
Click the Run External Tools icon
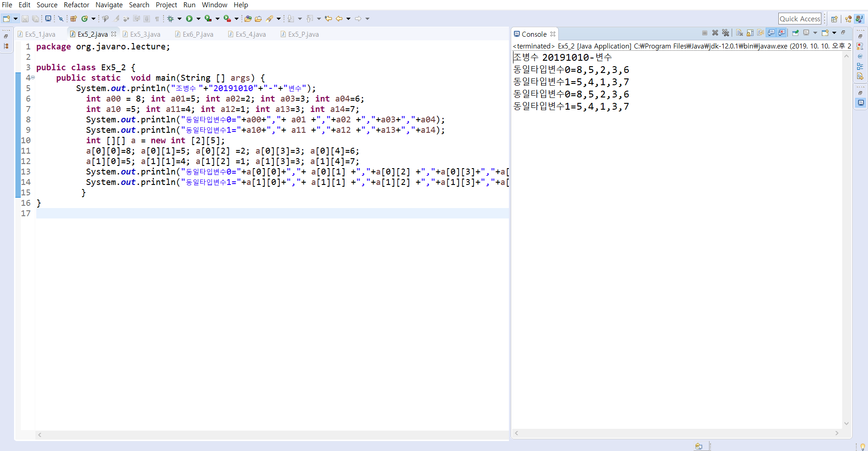pos(227,19)
